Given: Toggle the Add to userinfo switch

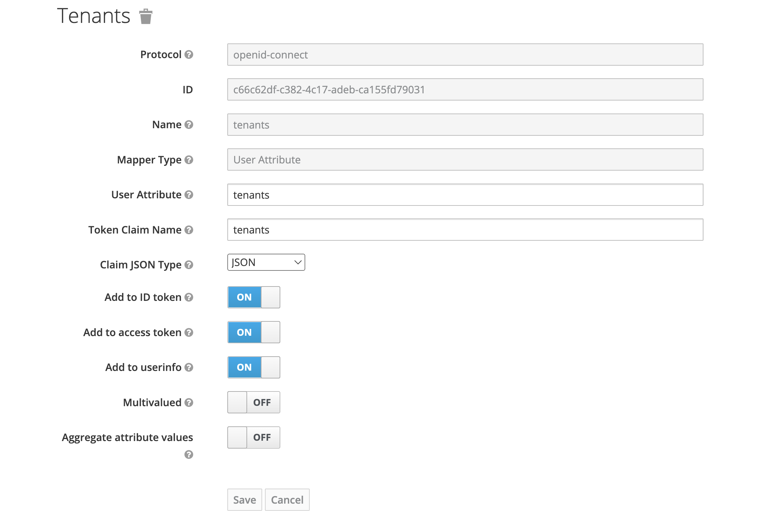Looking at the screenshot, I should click(254, 367).
